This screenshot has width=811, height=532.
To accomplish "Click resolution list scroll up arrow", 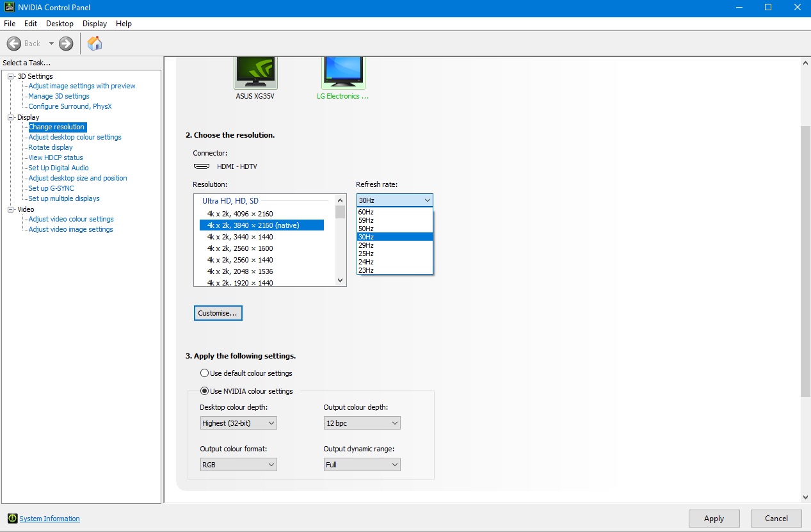I will tap(341, 200).
